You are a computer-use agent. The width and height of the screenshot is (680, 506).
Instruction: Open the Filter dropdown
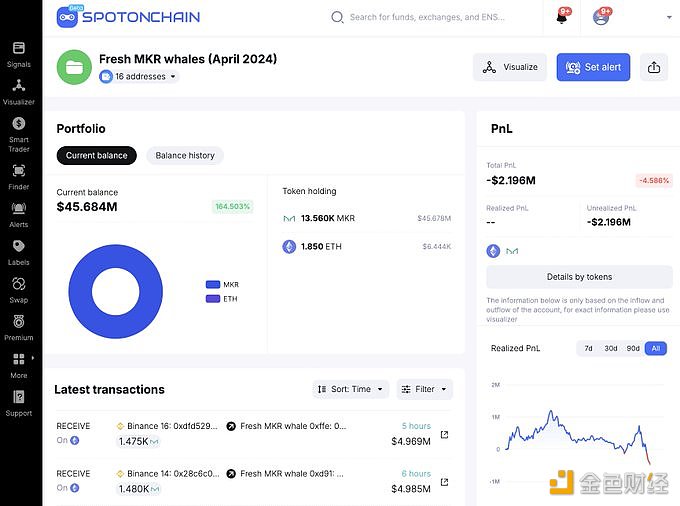click(424, 389)
